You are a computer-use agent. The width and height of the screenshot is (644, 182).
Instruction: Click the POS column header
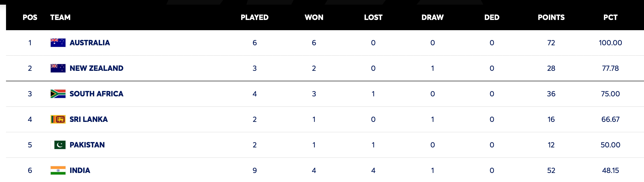click(x=30, y=17)
